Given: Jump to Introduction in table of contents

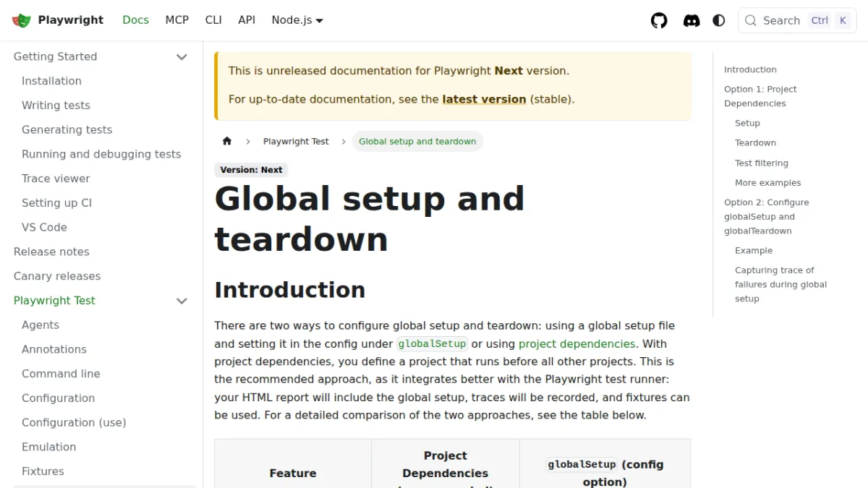Looking at the screenshot, I should [750, 69].
